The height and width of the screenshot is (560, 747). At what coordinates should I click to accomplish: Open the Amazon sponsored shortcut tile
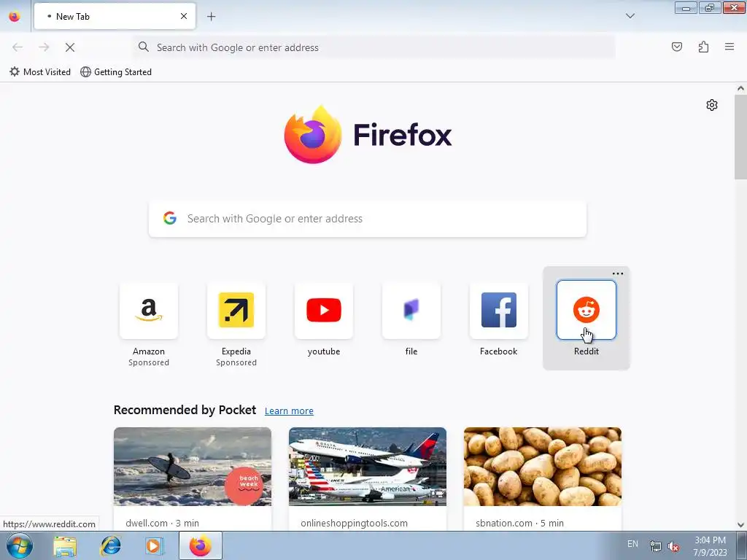[149, 311]
